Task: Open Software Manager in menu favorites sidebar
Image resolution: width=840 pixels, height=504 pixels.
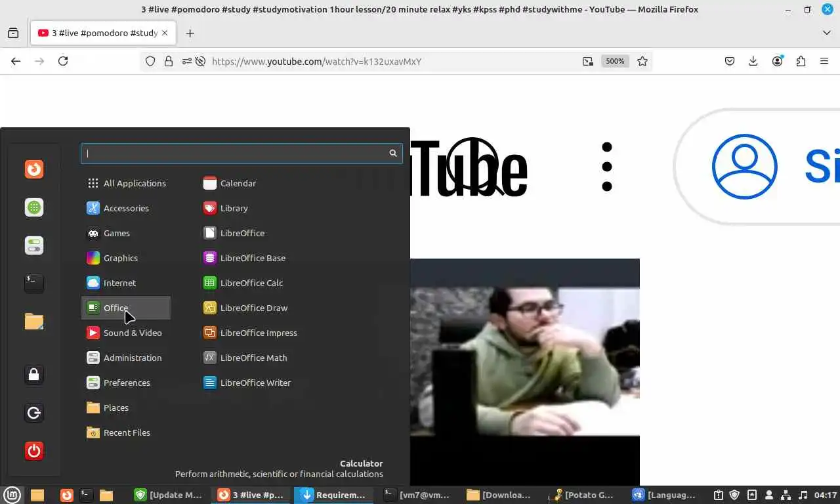Action: pos(34,207)
